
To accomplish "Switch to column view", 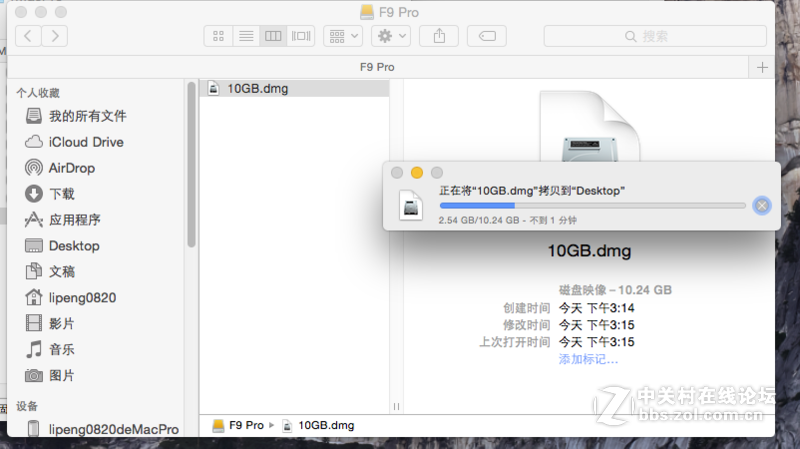I will (273, 36).
